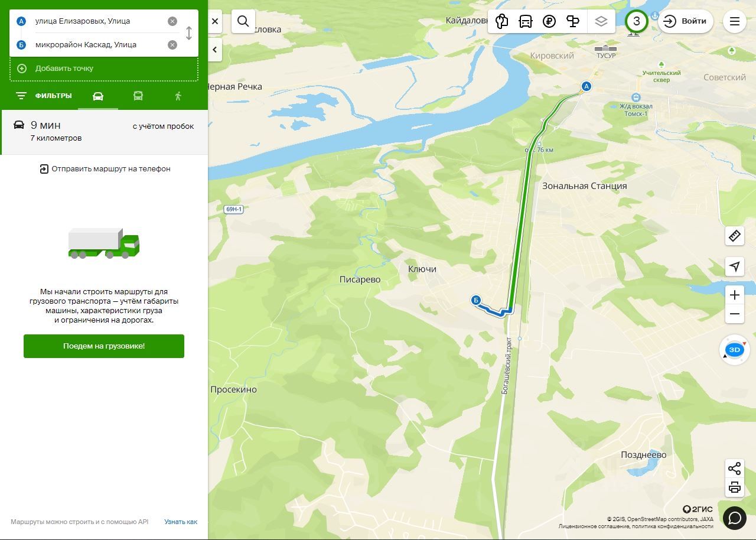The height and width of the screenshot is (540, 756).
Task: Open политика конфиденциальности link
Action: click(x=673, y=526)
